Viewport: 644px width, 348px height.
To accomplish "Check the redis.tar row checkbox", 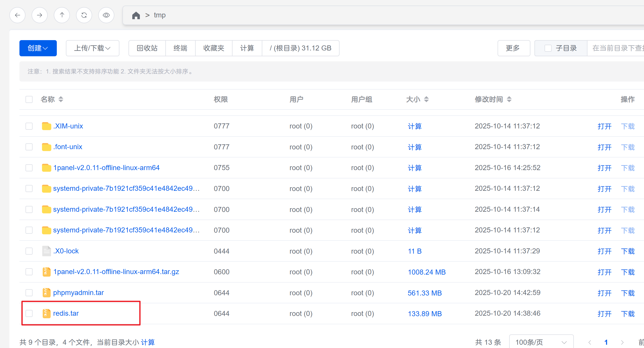I will pos(29,313).
